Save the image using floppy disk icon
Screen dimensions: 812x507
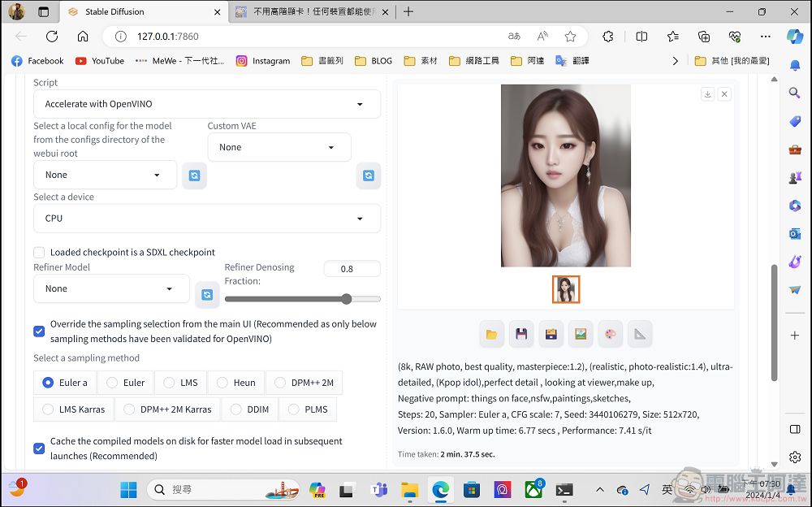[521, 335]
